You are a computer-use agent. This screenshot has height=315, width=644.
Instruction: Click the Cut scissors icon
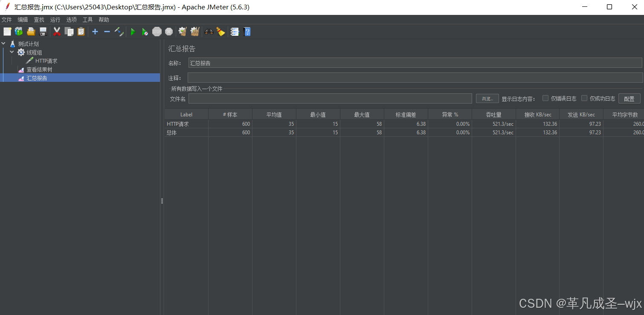click(x=57, y=32)
